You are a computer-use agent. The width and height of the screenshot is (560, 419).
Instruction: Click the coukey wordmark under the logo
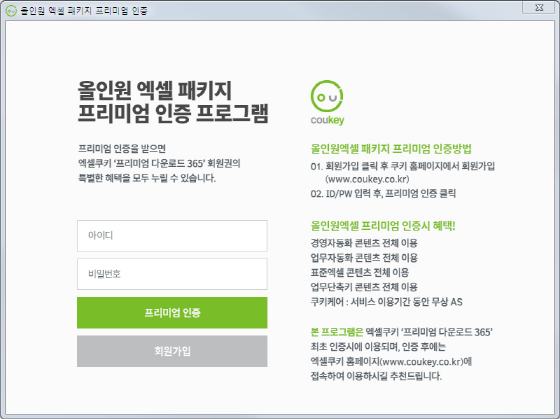(327, 120)
